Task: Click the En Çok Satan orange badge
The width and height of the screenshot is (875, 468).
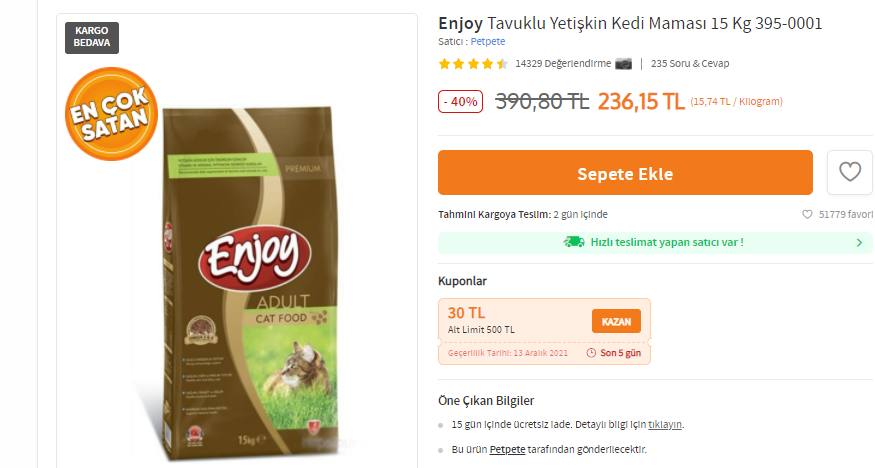Action: pyautogui.click(x=111, y=114)
